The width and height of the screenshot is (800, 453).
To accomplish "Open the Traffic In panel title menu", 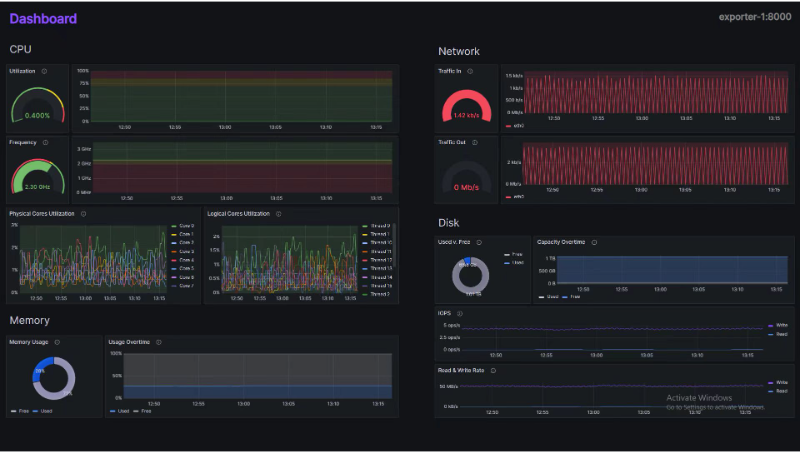I will 449,71.
